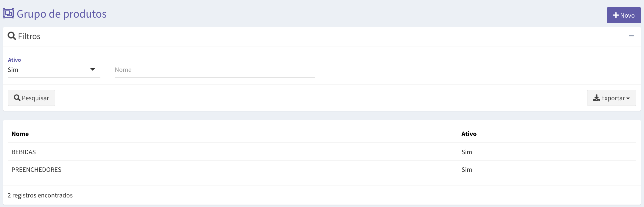Click the magnifier icon inside Pesquisar button
This screenshot has width=644, height=207.
coord(17,98)
